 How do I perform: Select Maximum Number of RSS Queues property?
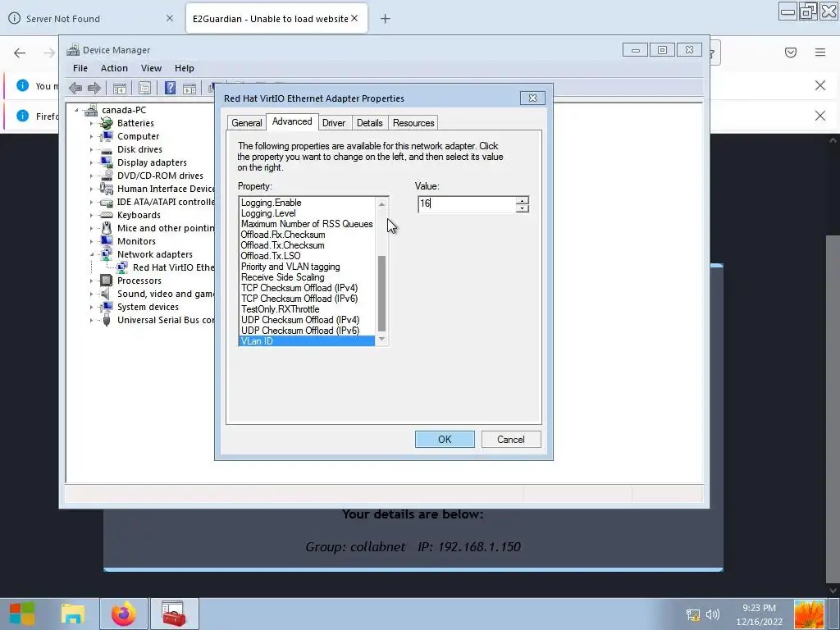[307, 224]
